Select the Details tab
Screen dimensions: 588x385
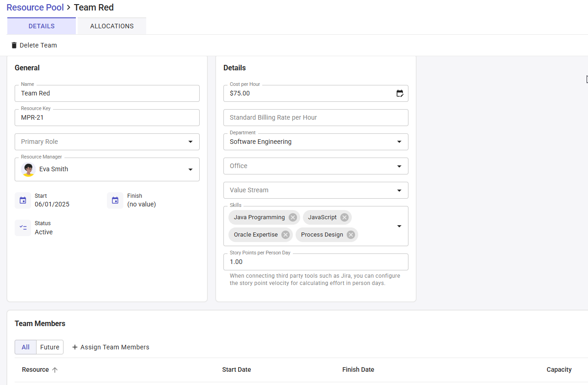click(42, 26)
